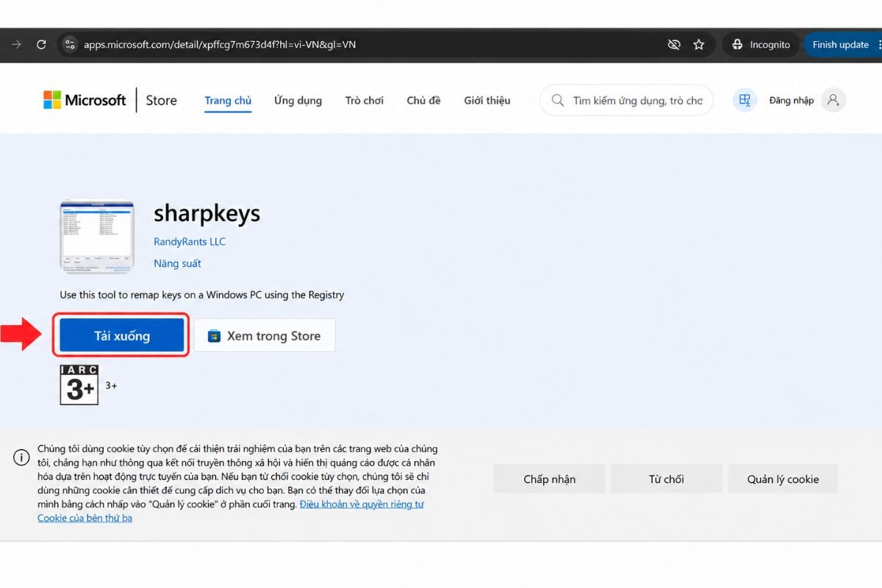Open the Microsoft logo home link

click(x=85, y=100)
